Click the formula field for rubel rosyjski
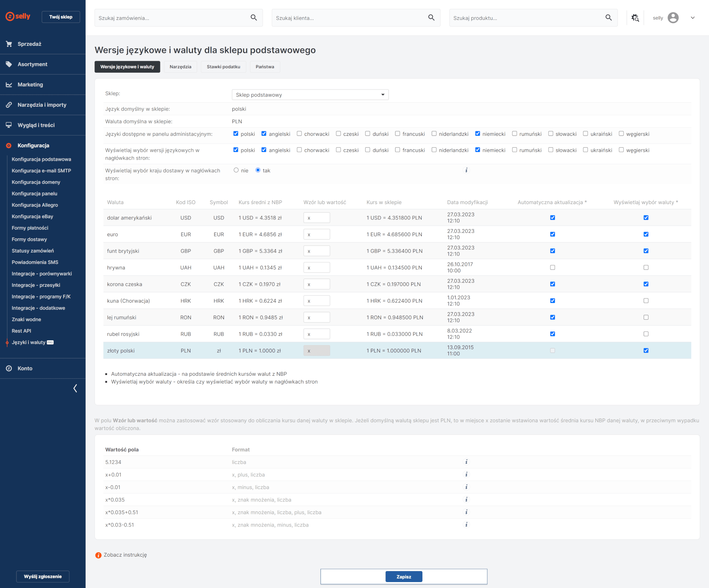Image resolution: width=709 pixels, height=588 pixels. click(317, 334)
